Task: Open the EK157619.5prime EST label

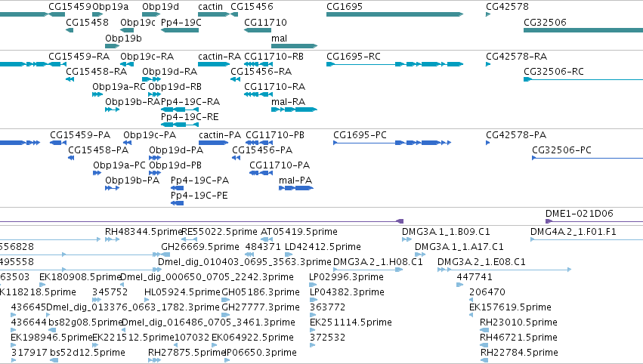Action: point(511,307)
